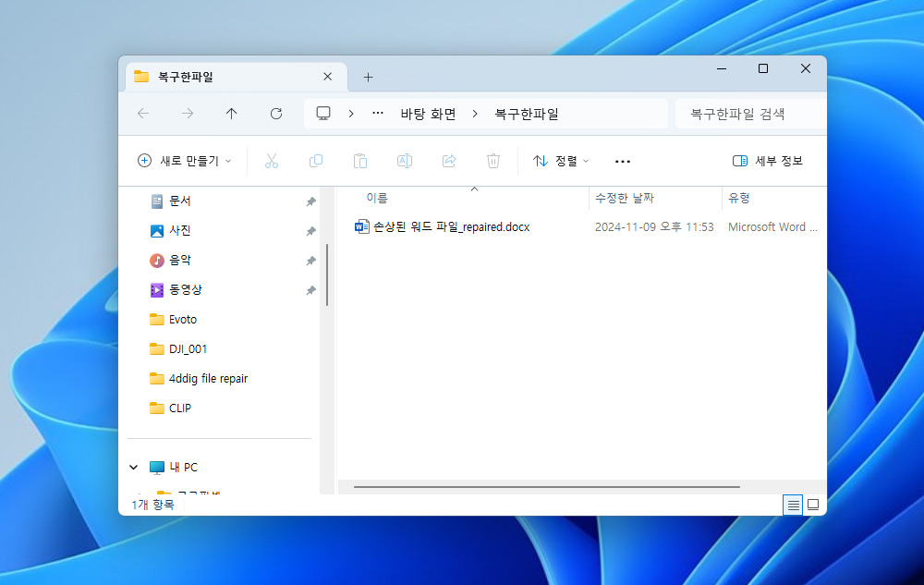Click the Copy icon in toolbar
Screen dimensions: 924x585
[316, 161]
